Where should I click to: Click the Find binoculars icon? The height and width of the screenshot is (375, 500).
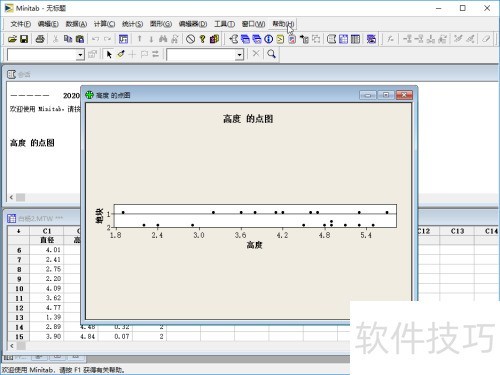[163, 39]
